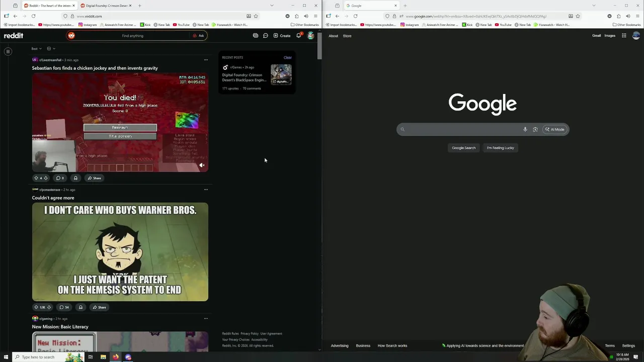The height and width of the screenshot is (362, 644).
Task: Open the 54 comments on pcmasterrace post
Action: coord(64,307)
